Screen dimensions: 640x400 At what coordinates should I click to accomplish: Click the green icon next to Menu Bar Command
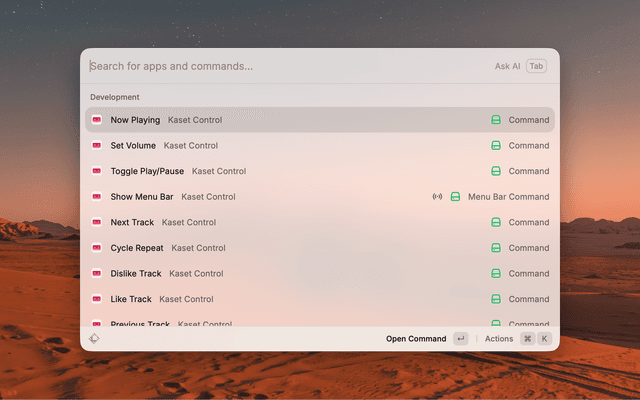[x=455, y=197]
